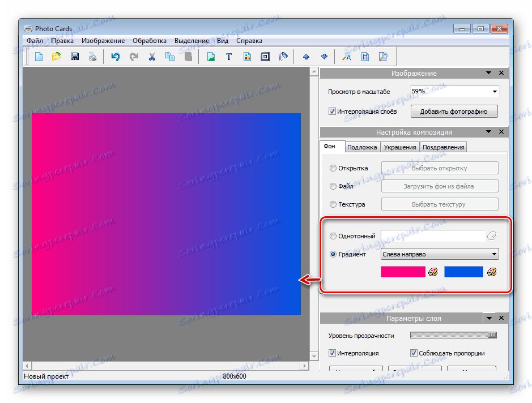Click the Print icon in toolbar
The width and height of the screenshot is (532, 403).
point(92,57)
